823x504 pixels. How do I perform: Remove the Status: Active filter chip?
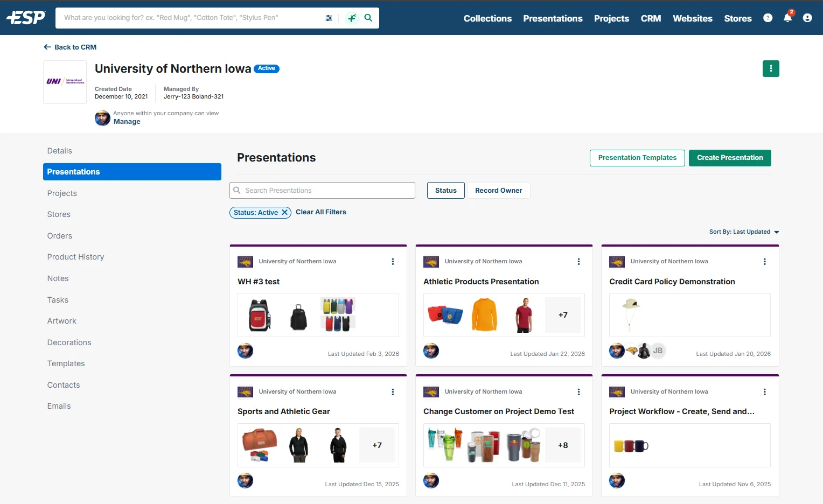(284, 213)
